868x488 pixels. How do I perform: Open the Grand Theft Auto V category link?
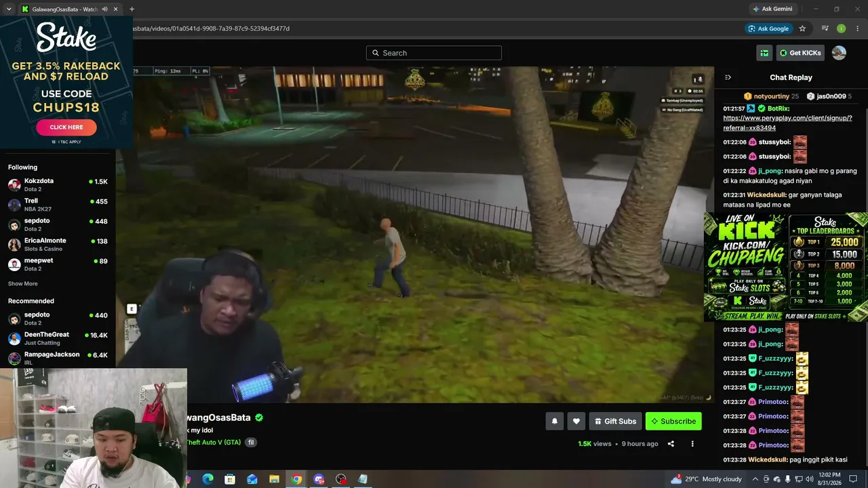point(213,443)
